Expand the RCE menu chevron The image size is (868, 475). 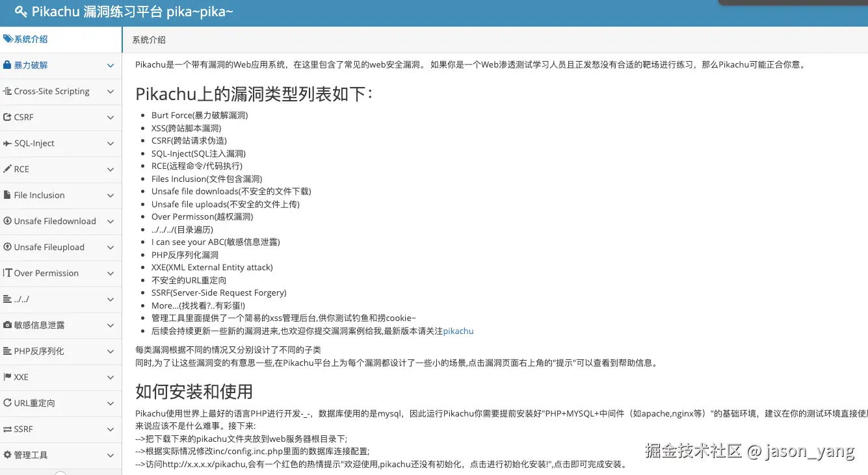pos(111,170)
